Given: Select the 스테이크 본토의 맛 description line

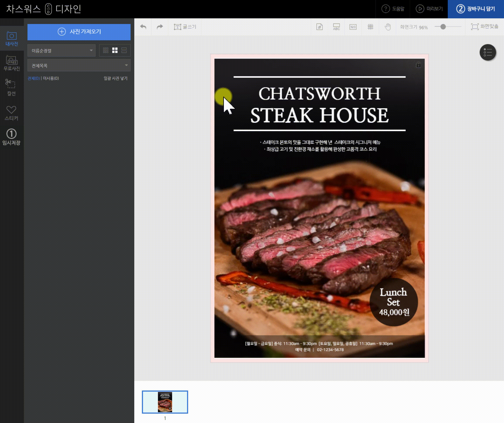Looking at the screenshot, I should pyautogui.click(x=320, y=142).
